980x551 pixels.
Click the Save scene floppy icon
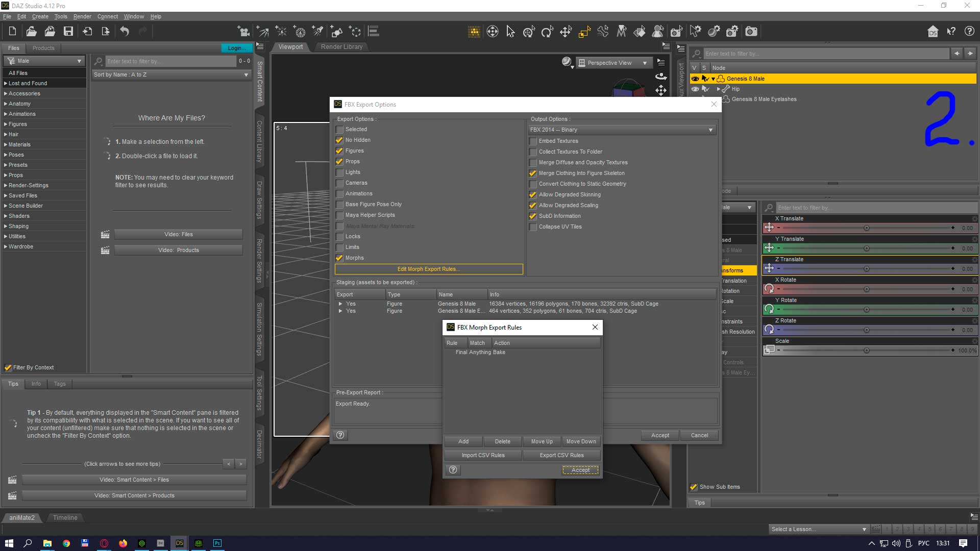point(68,32)
